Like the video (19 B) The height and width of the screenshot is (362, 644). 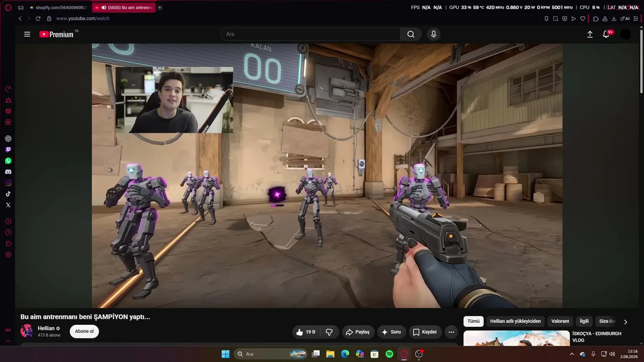click(x=306, y=332)
